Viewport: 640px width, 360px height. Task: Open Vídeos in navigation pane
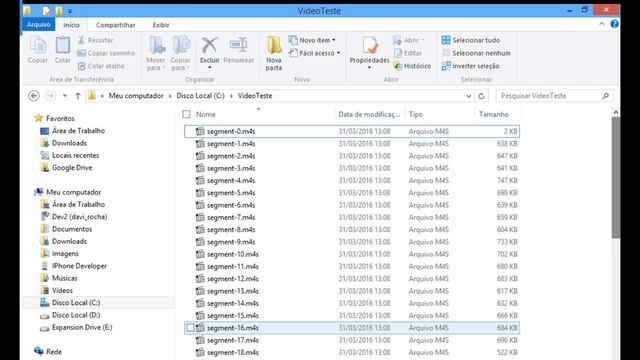click(x=62, y=290)
